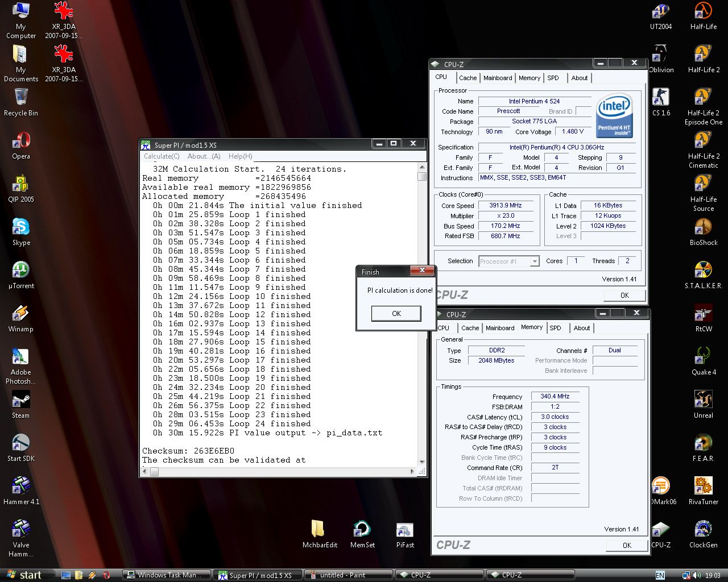Image resolution: width=728 pixels, height=582 pixels.
Task: Open PiFast desktop shortcut
Action: (405, 534)
